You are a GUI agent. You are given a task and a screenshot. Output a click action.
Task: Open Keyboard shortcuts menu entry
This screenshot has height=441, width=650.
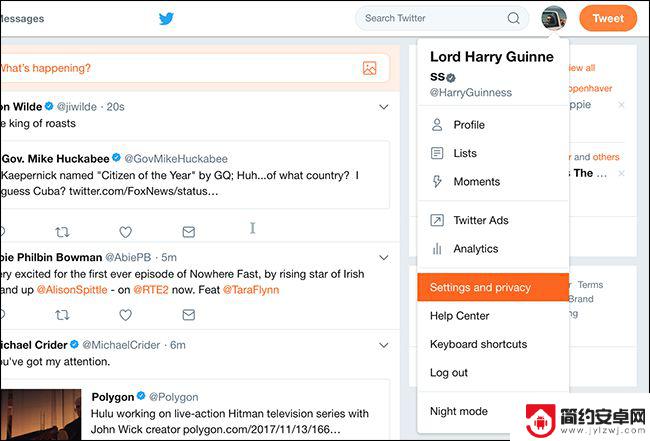tap(493, 344)
